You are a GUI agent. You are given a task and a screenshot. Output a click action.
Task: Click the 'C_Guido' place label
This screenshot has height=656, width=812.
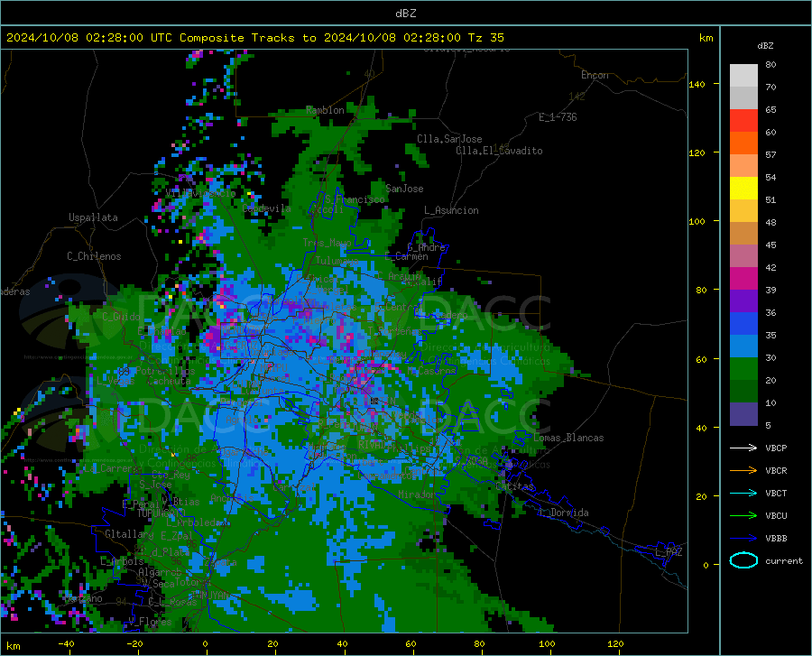click(x=121, y=317)
